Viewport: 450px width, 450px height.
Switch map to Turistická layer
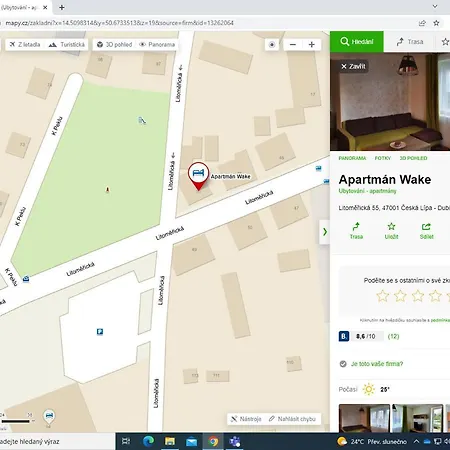[x=66, y=45]
